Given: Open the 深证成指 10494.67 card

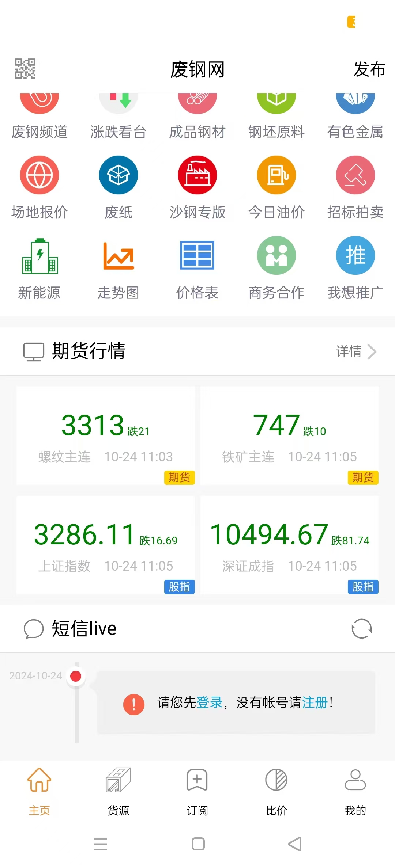Looking at the screenshot, I should click(x=289, y=545).
